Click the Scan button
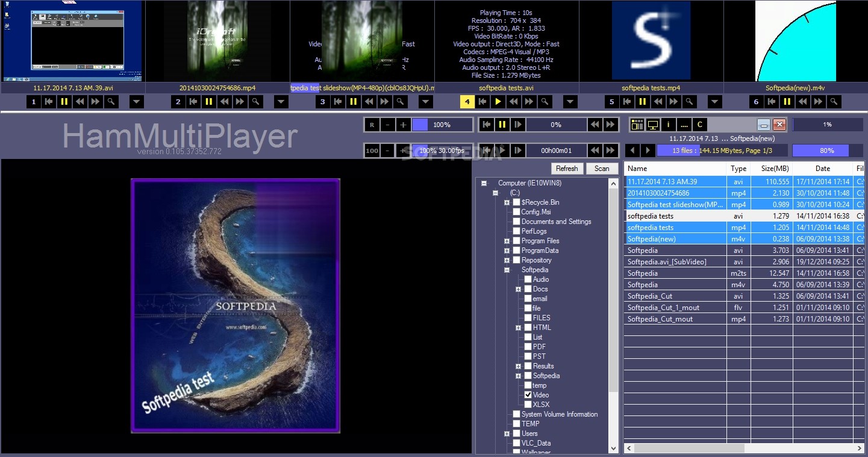Image resolution: width=868 pixels, height=457 pixels. tap(602, 169)
